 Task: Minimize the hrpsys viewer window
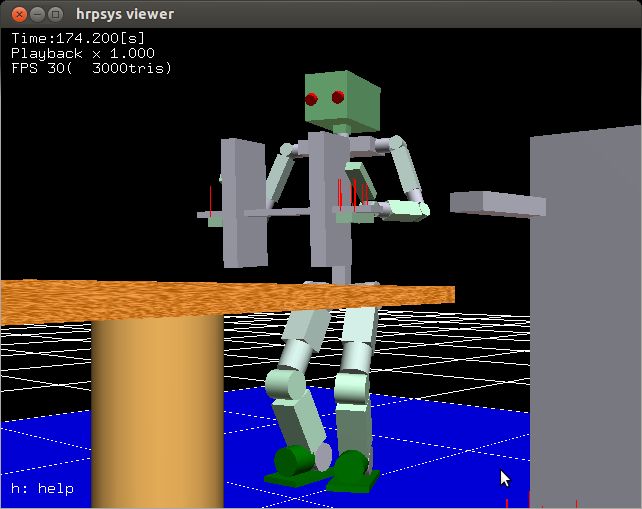36,14
